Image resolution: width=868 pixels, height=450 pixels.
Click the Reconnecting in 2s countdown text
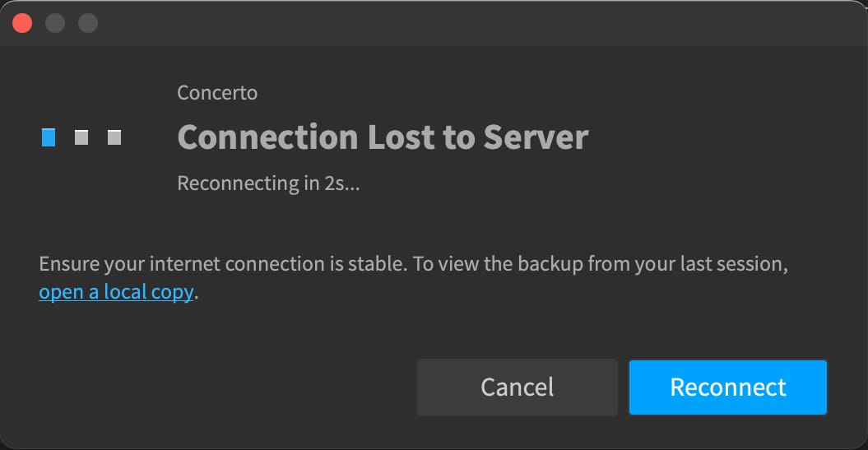(268, 183)
